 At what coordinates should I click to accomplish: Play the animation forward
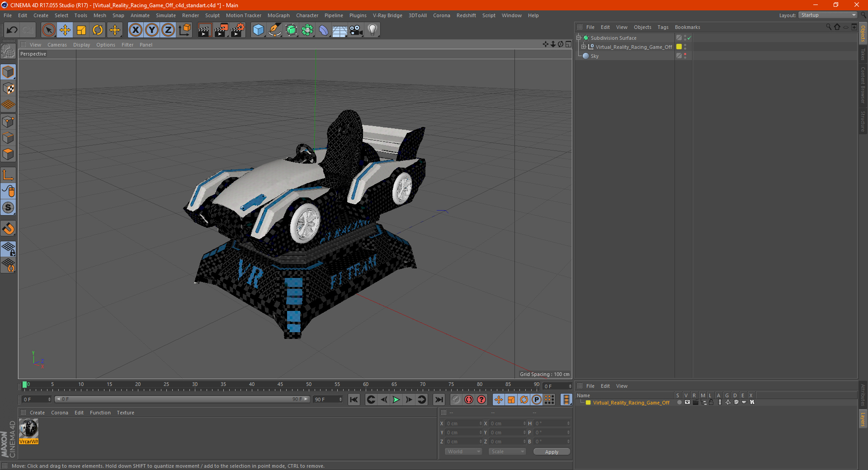(x=396, y=399)
